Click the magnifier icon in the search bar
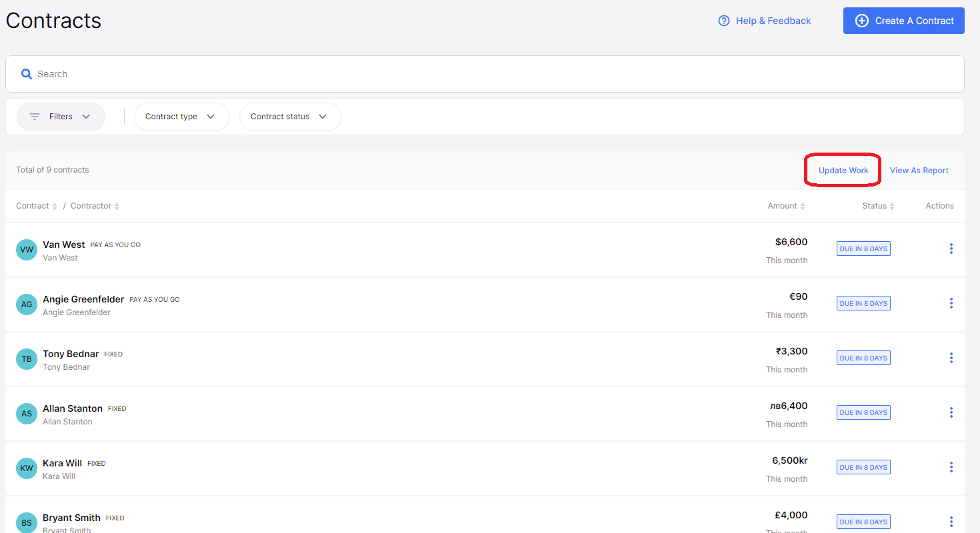980x533 pixels. pyautogui.click(x=27, y=74)
